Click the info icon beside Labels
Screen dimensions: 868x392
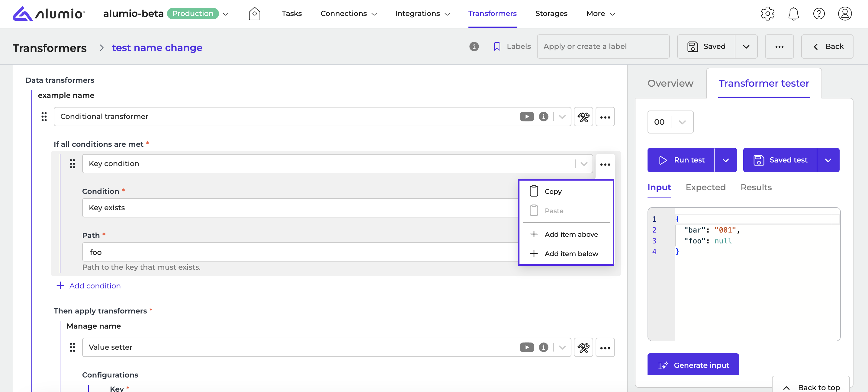coord(474,47)
